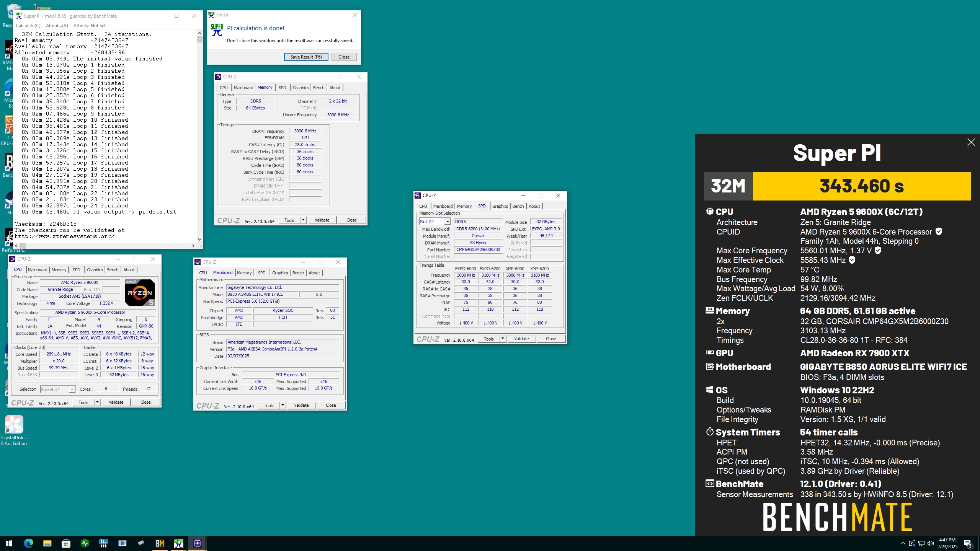
Task: Expand Tools dropdown arrow in CPU-Z SPD window
Action: point(503,339)
